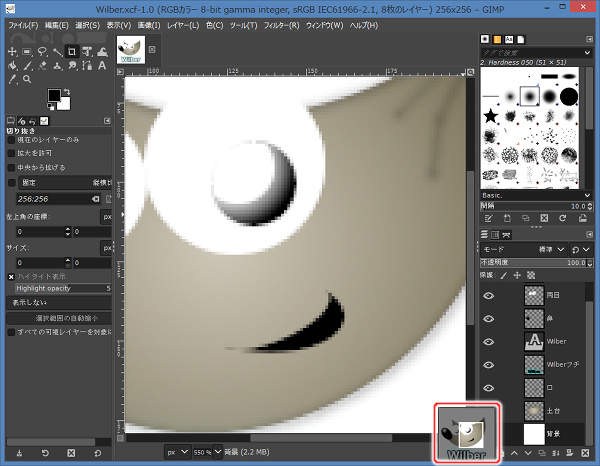Click the Wilber image tab thumbnail

[131, 49]
